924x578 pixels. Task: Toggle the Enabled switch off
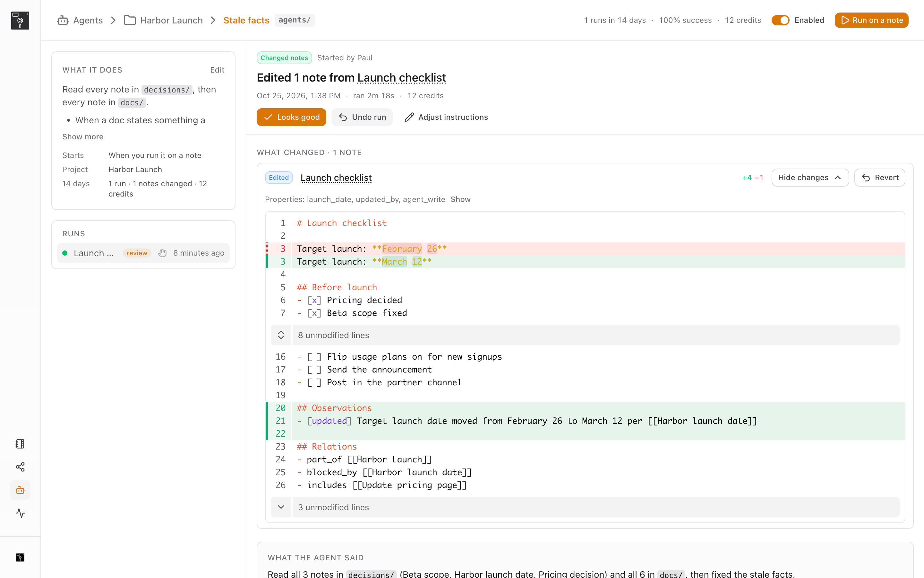[780, 20]
